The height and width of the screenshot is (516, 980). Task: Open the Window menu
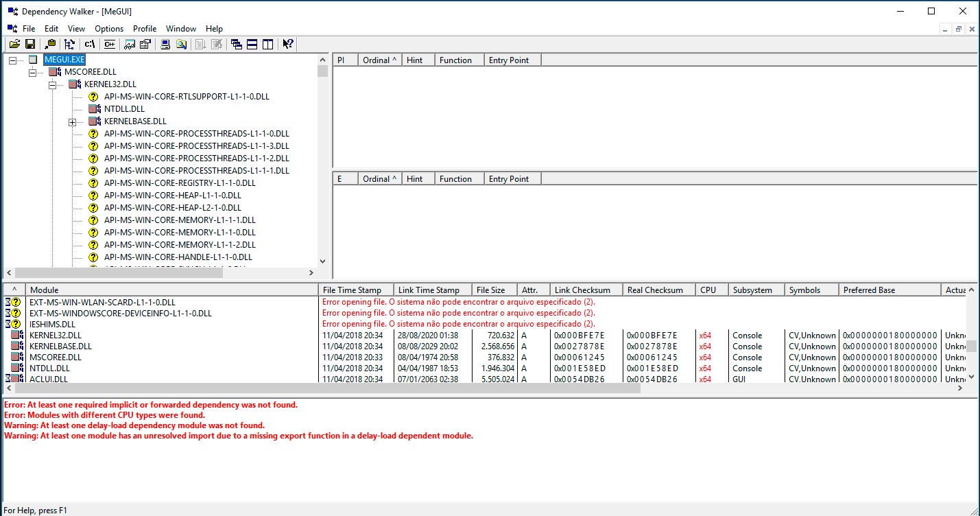pyautogui.click(x=181, y=28)
